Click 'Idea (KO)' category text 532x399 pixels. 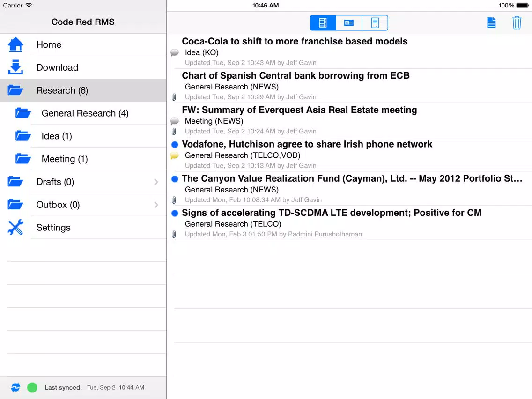201,52
